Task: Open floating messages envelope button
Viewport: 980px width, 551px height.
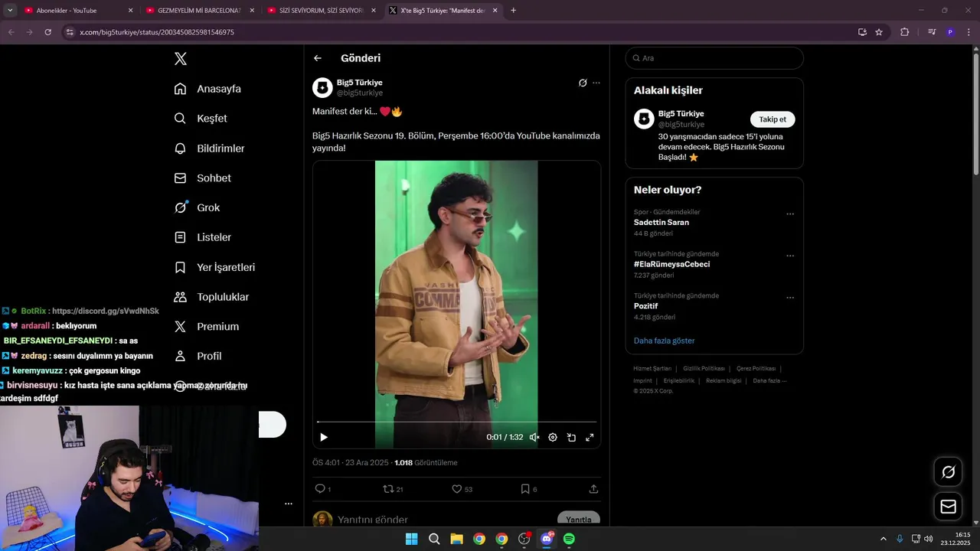Action: [x=948, y=507]
